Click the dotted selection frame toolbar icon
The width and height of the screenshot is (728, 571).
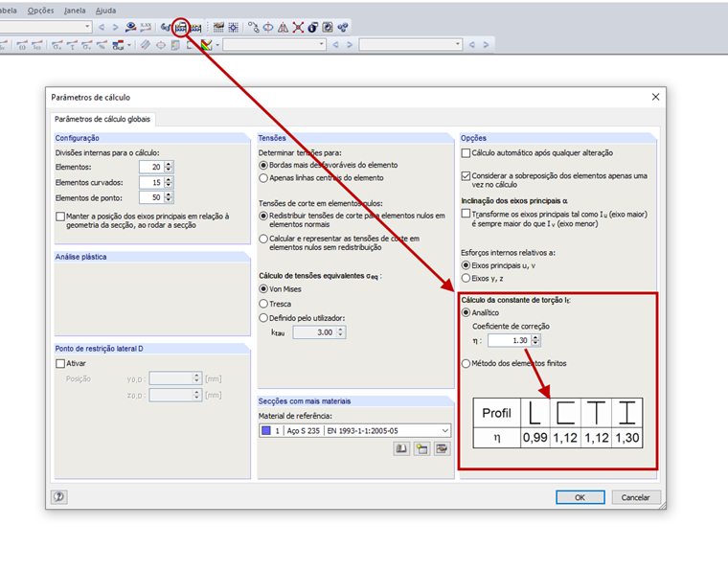click(x=233, y=28)
